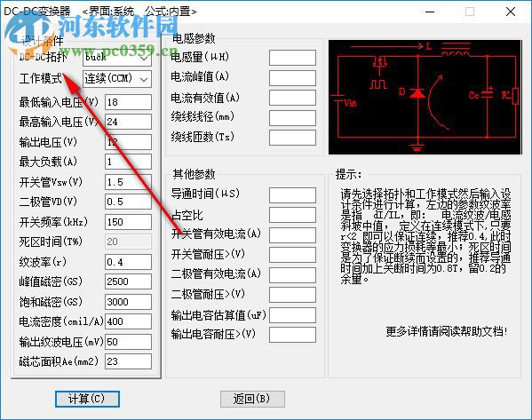The image size is (532, 420).
Task: Click the 导通时间(μS) result field
Action: click(292, 195)
